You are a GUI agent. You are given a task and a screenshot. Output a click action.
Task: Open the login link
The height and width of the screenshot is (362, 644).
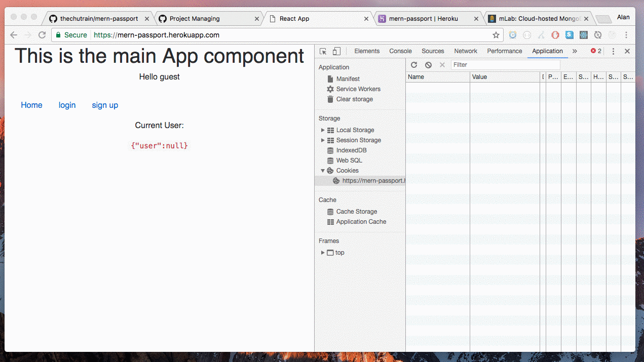[x=67, y=105]
